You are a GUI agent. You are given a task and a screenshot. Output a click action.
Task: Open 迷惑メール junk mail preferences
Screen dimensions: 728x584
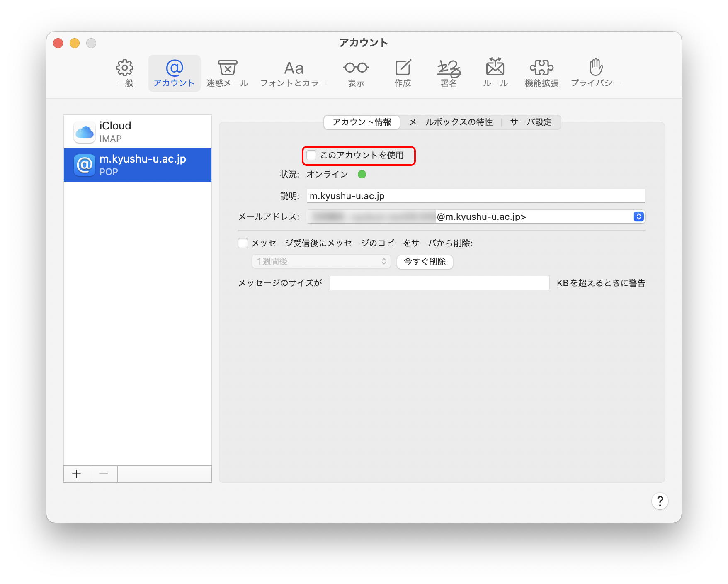click(x=227, y=73)
